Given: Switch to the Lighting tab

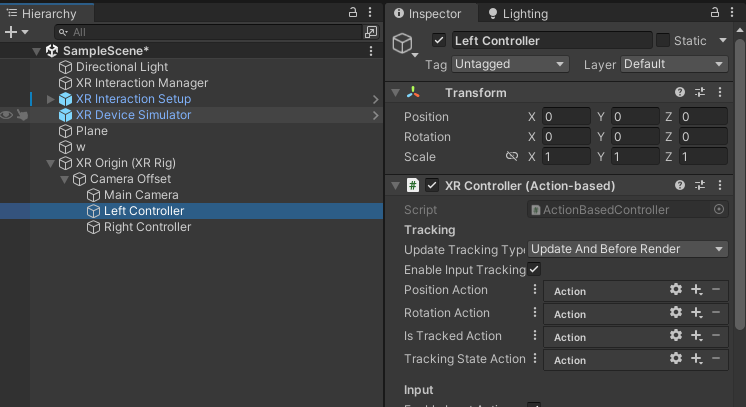Looking at the screenshot, I should 518,14.
